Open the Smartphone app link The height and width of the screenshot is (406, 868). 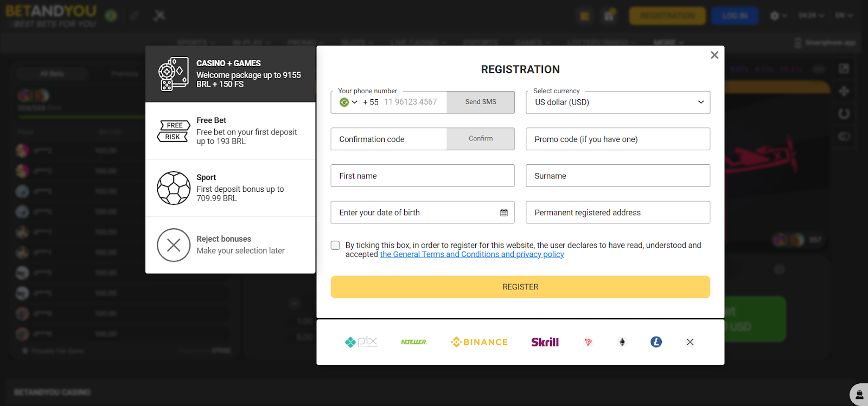tap(825, 42)
